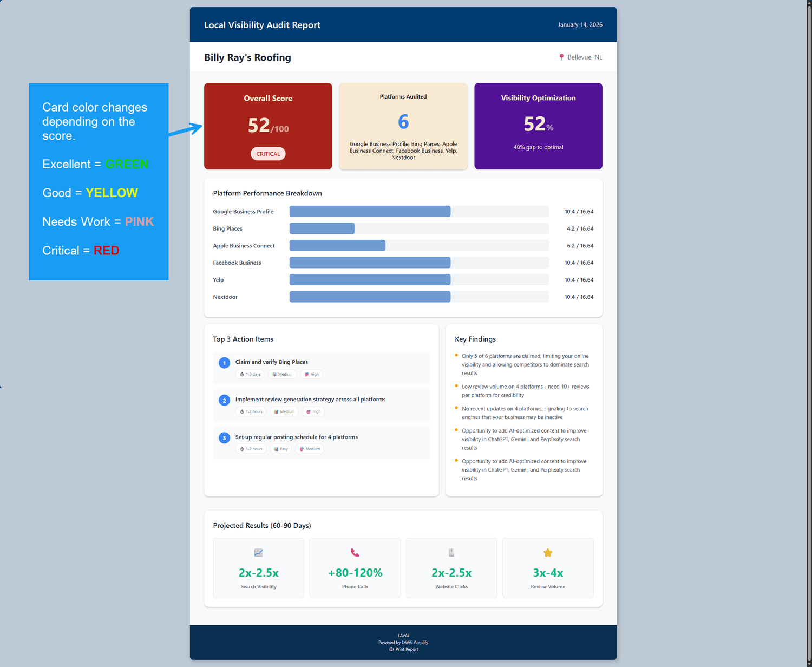The width and height of the screenshot is (812, 667).
Task: Select the number 2 badge for review generation strategy
Action: pyautogui.click(x=224, y=400)
